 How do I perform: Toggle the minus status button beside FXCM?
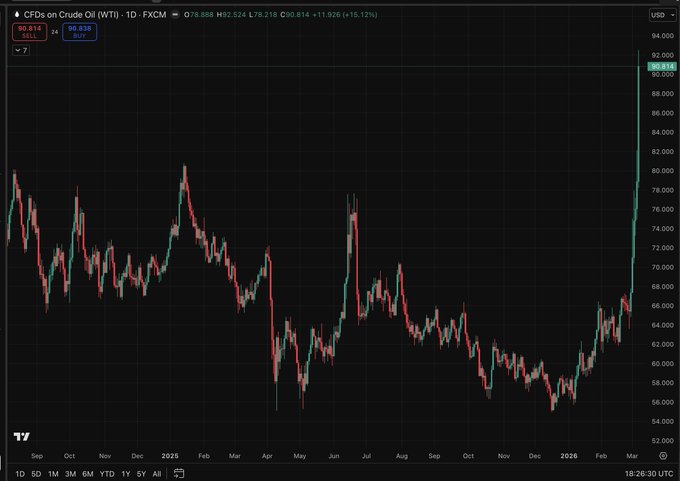175,14
